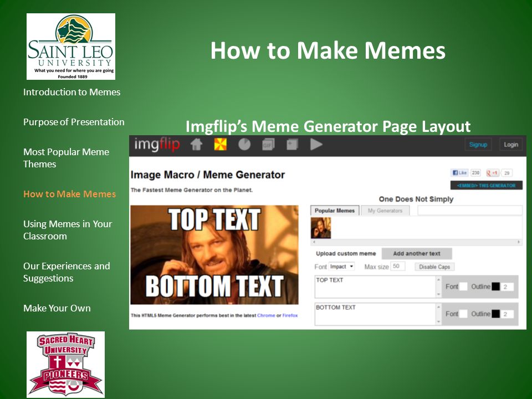Click Embed This Generator button
This screenshot has height=399, width=532.
point(486,185)
